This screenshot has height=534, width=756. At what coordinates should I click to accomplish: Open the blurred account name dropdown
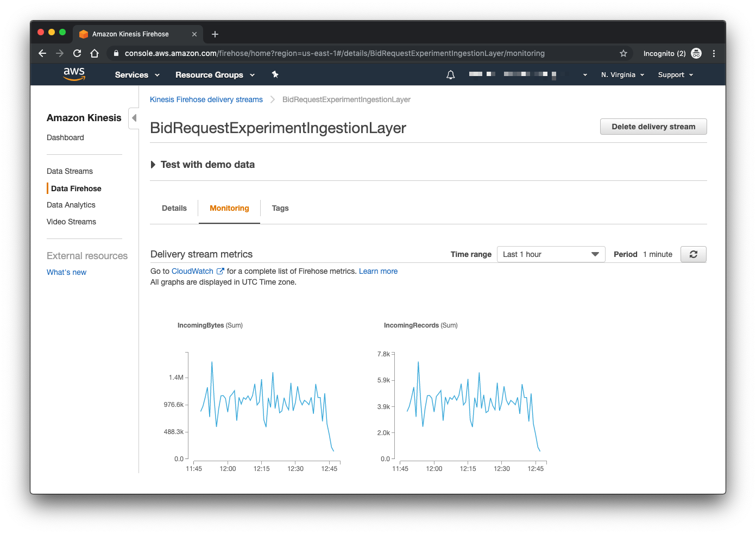(528, 74)
